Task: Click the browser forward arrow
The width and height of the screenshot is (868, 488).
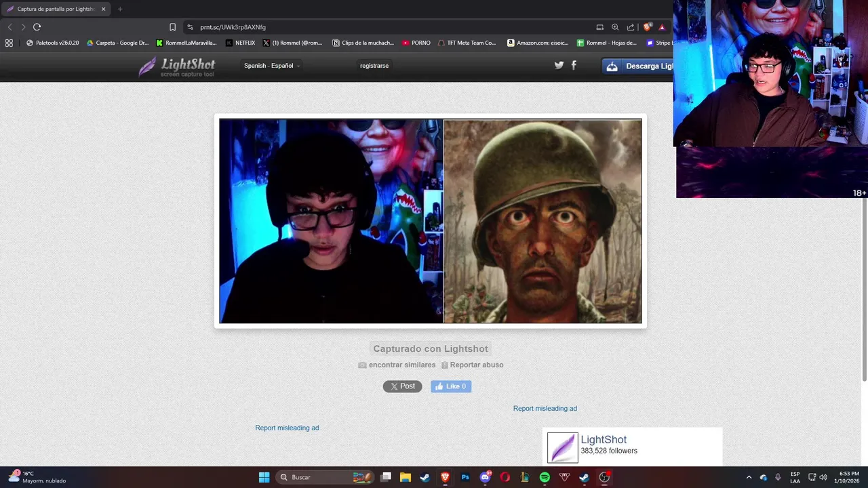Action: click(x=23, y=27)
